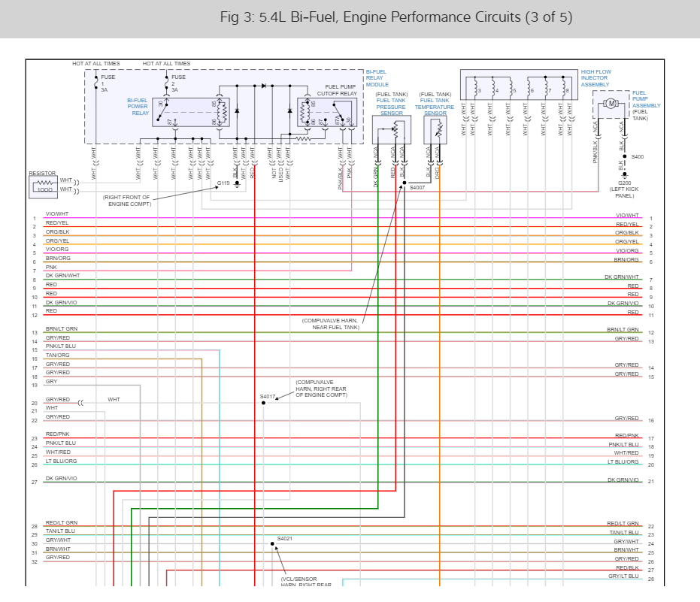Click the S400 text label
The height and width of the screenshot is (602, 700).
pyautogui.click(x=638, y=156)
